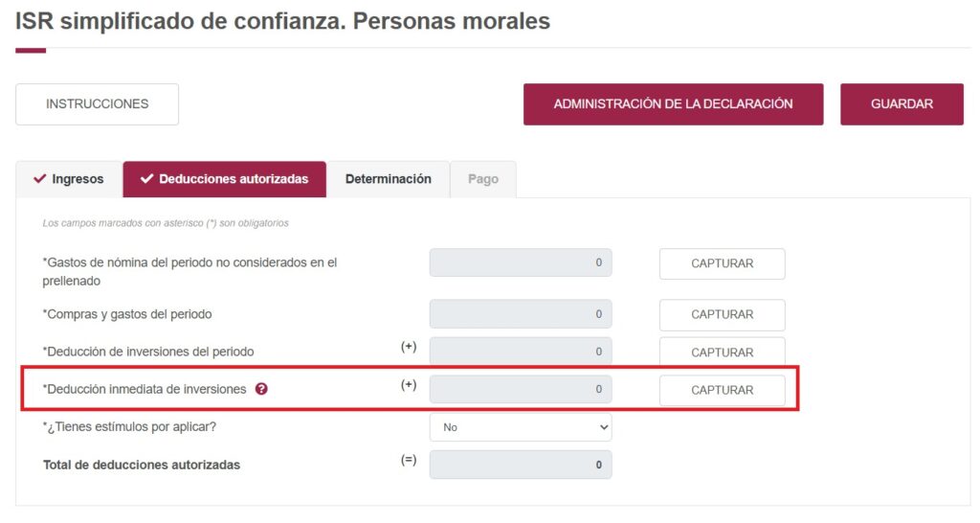The width and height of the screenshot is (980, 523).
Task: Click CAPTURAR for Compras y gastos
Action: (x=722, y=314)
